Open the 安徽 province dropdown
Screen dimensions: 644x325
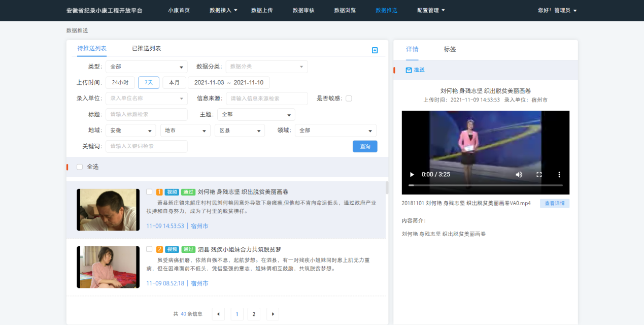131,131
